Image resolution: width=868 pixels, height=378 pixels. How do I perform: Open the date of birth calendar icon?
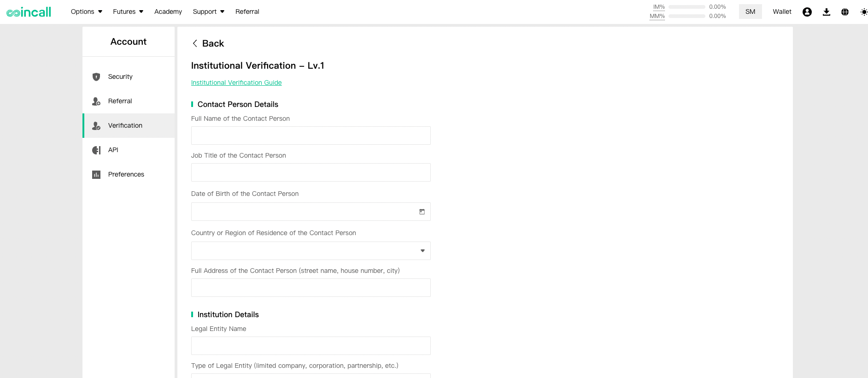pos(422,212)
